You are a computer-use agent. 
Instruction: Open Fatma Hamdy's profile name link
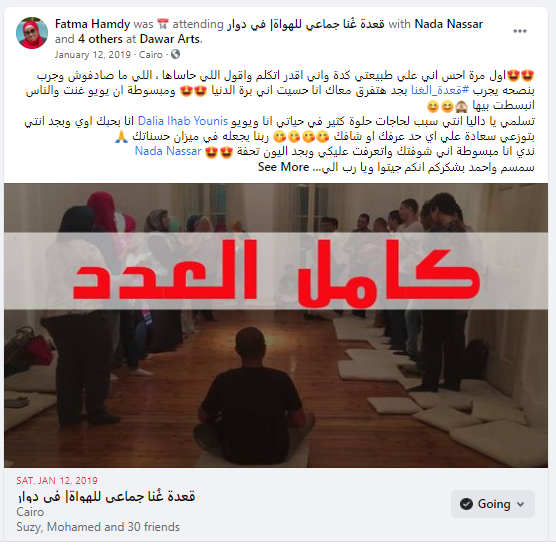(93, 24)
